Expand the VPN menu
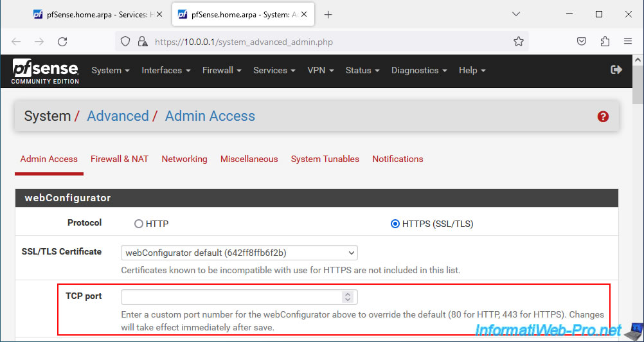 click(320, 70)
